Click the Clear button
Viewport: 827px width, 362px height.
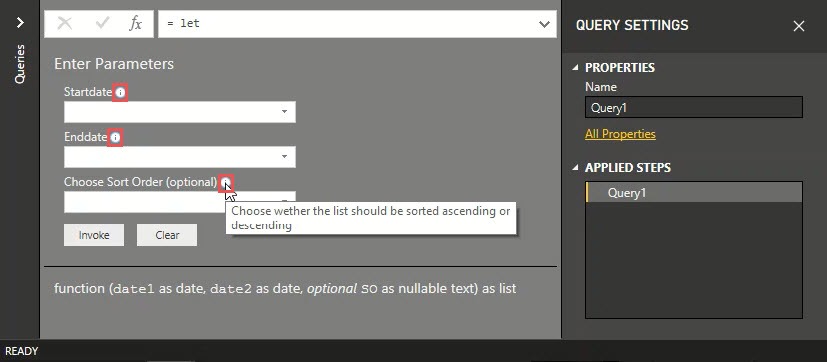[x=167, y=235]
